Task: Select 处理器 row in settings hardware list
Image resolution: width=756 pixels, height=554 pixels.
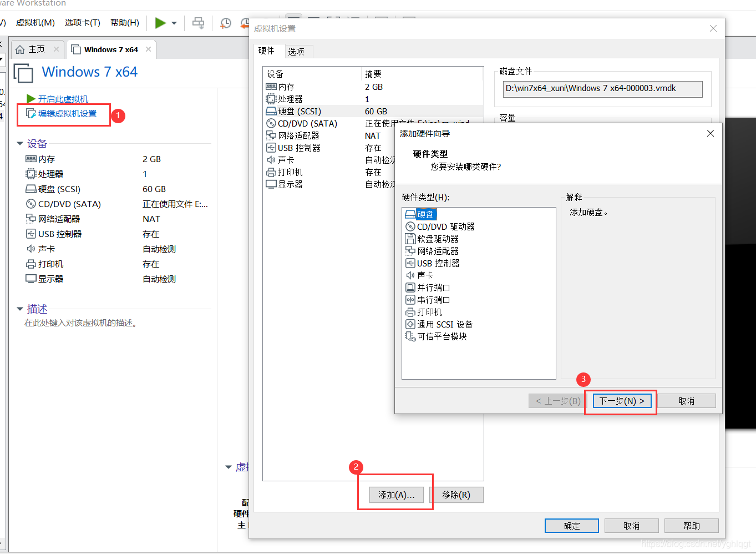Action: [373, 99]
